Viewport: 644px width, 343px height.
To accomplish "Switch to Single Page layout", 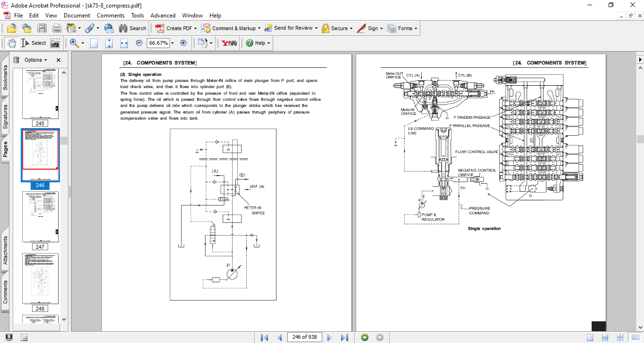I will [590, 337].
